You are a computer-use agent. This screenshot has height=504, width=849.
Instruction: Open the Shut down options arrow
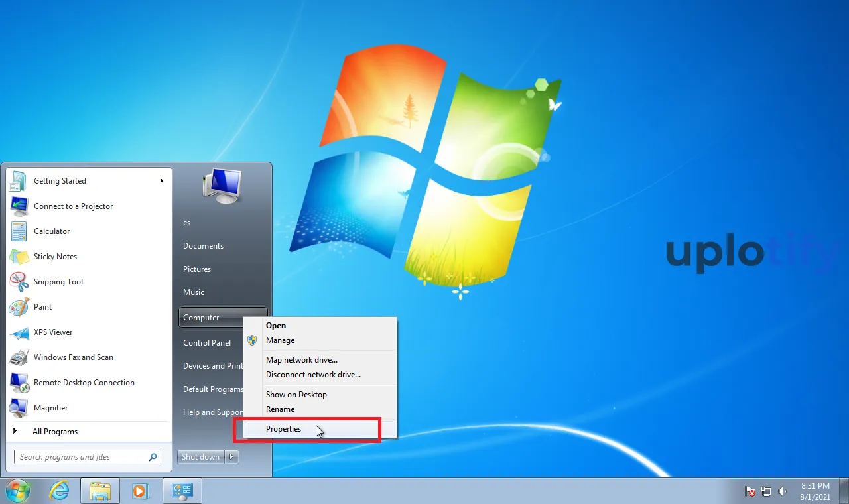232,457
